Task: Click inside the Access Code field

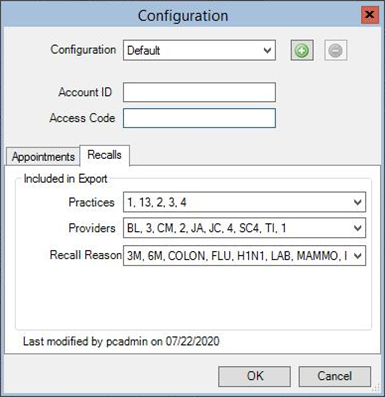Action: 199,118
